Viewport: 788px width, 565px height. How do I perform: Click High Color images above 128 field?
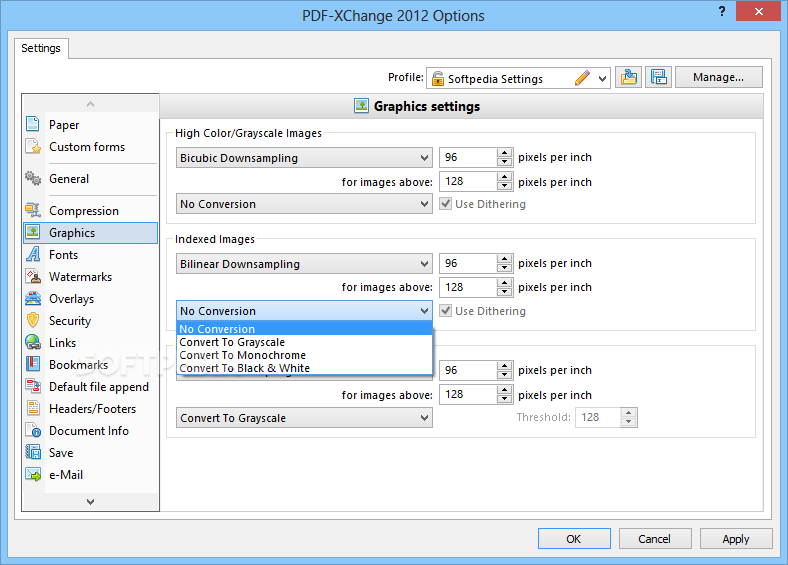pos(467,181)
